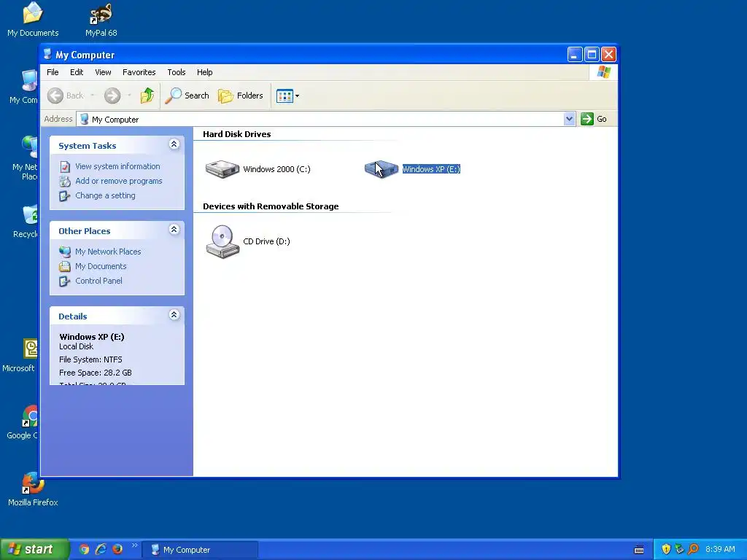
Task: Click the Forward arrow toolbar button
Action: tap(112, 96)
